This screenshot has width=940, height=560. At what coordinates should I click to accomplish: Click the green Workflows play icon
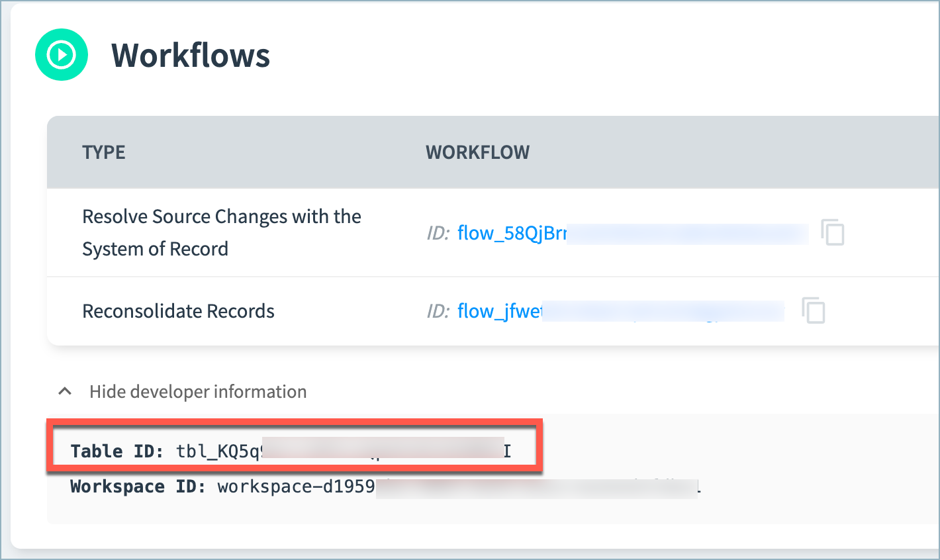click(62, 55)
